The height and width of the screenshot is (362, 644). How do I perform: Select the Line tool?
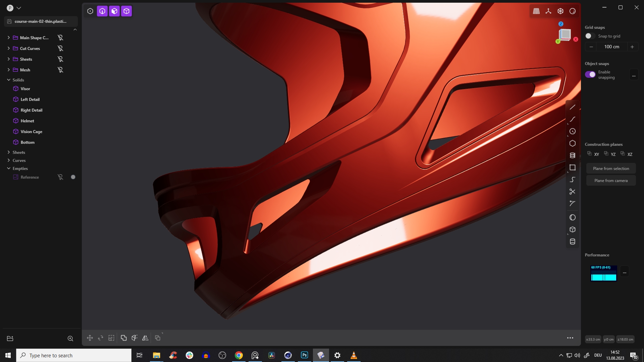(x=573, y=107)
